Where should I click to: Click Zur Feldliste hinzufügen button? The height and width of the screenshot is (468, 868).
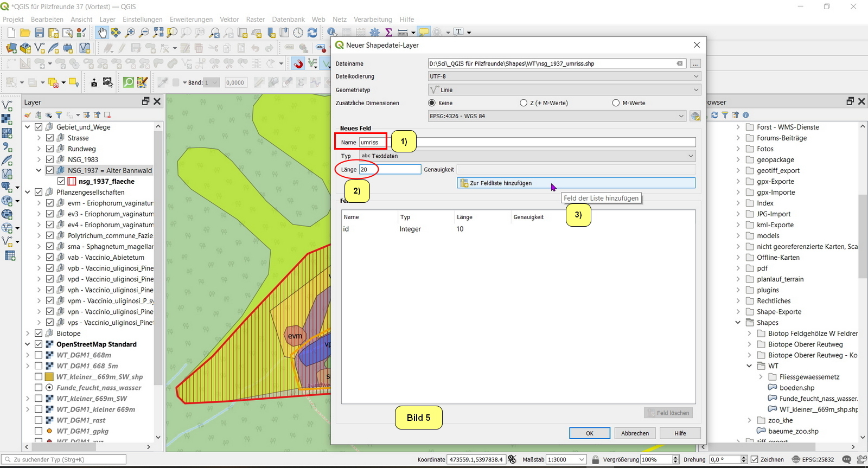(576, 183)
